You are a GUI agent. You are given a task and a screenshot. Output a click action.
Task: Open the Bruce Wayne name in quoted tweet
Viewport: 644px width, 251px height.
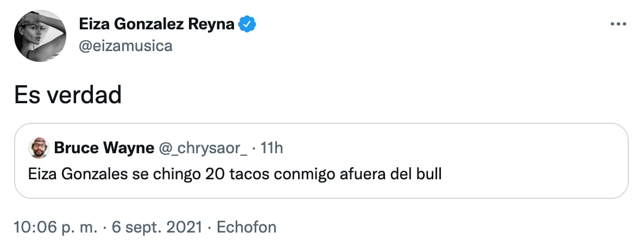(104, 148)
